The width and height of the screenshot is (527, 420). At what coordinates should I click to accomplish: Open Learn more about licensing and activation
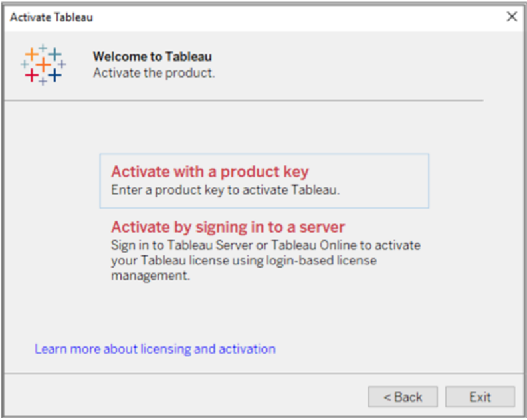155,348
